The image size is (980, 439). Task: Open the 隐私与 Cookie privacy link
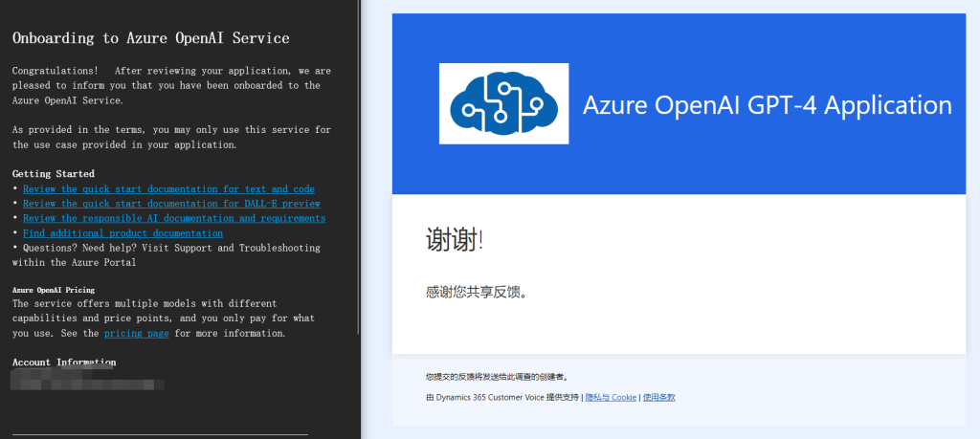611,397
